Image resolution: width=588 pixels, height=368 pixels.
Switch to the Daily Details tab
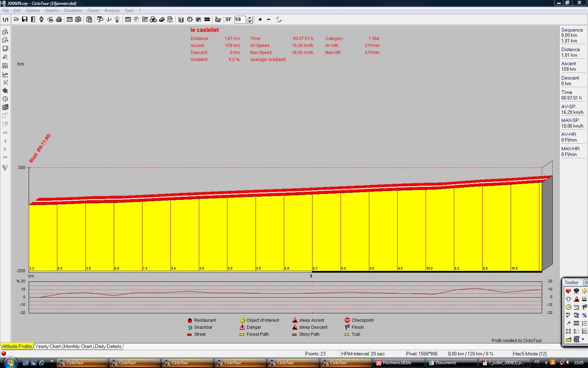pos(108,346)
